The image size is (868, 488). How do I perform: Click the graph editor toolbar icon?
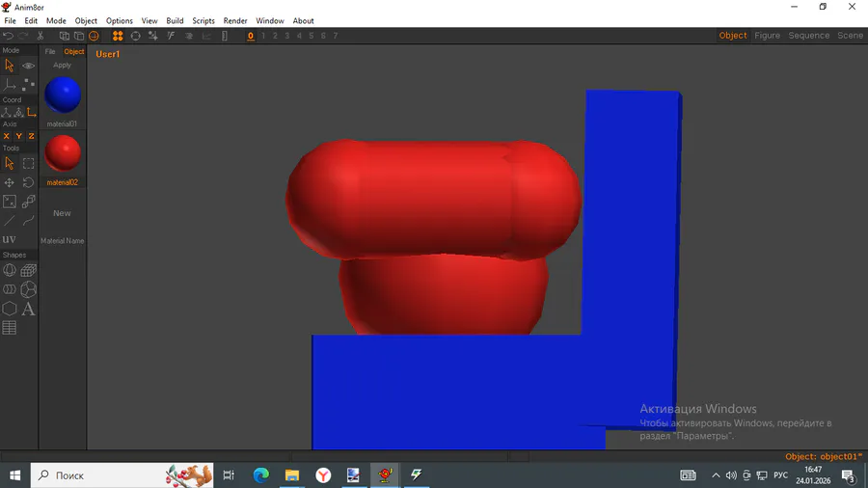click(x=206, y=36)
